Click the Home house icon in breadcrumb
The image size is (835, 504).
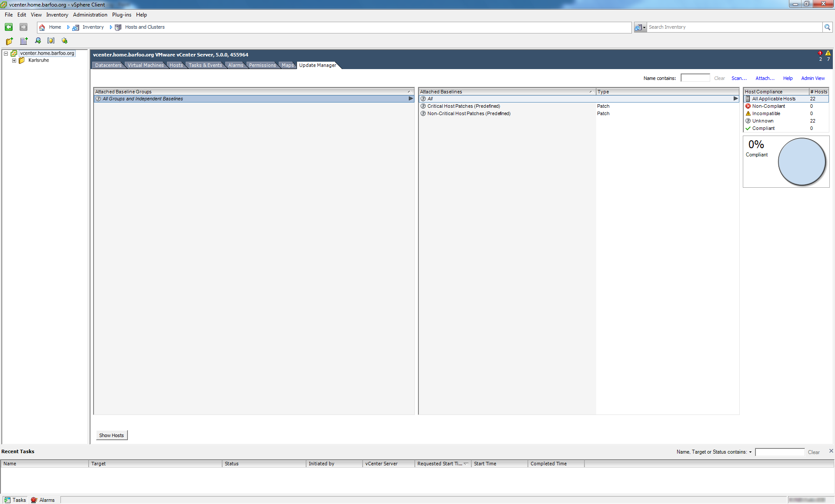point(42,27)
